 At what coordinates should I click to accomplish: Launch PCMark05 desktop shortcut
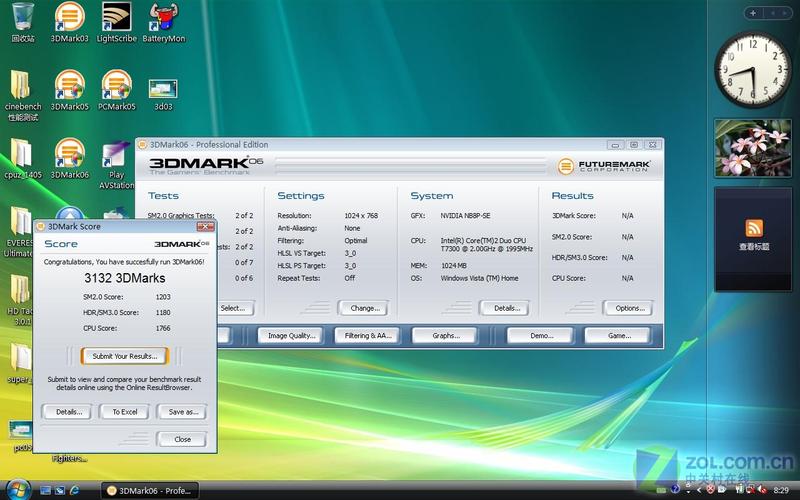pos(116,90)
